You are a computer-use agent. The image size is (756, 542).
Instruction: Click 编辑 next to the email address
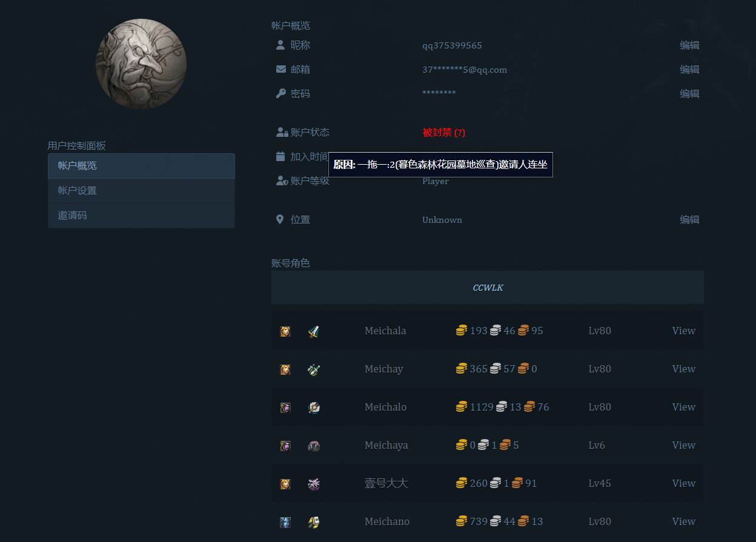coord(689,70)
